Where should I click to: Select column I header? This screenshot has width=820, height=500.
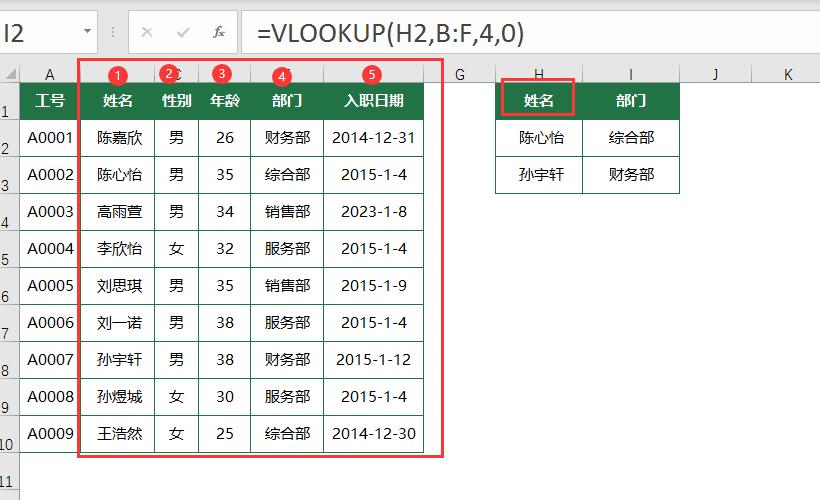631,74
